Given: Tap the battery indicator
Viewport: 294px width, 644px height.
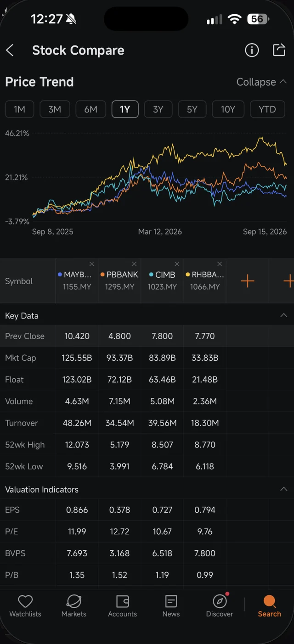Looking at the screenshot, I should pyautogui.click(x=257, y=19).
